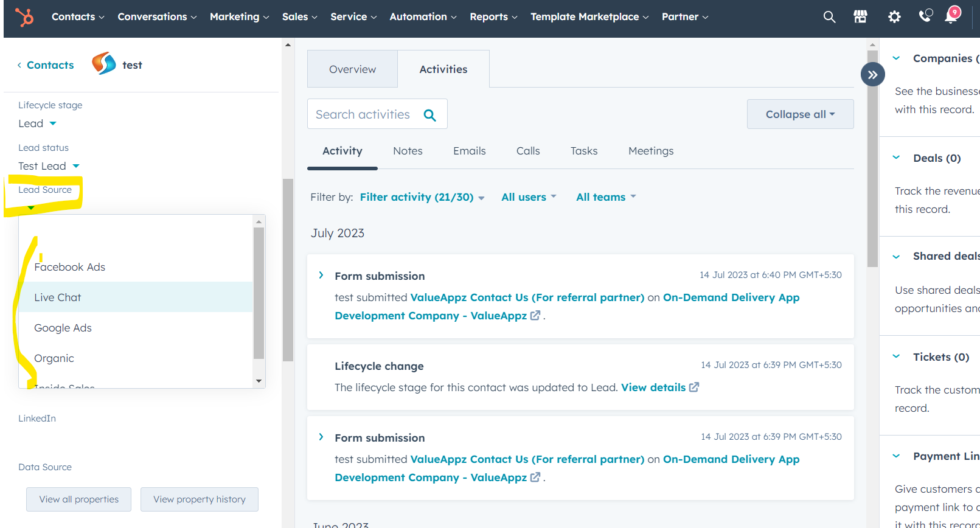The width and height of the screenshot is (980, 528).
Task: Select the Activity sub-tab
Action: [x=342, y=151]
